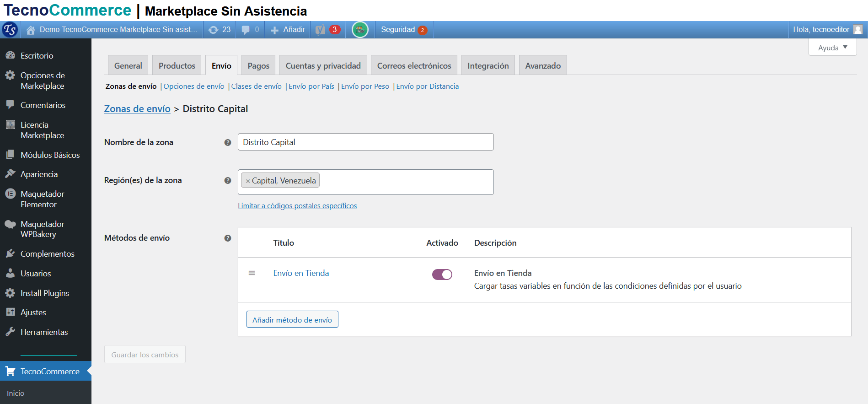Click the Guardar los cambios button

[x=145, y=355]
